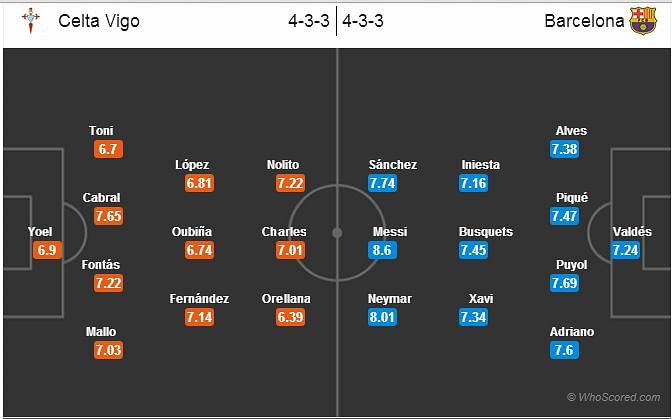The width and height of the screenshot is (672, 419).
Task: Click the WhoScored.com watermark
Action: pos(614,397)
